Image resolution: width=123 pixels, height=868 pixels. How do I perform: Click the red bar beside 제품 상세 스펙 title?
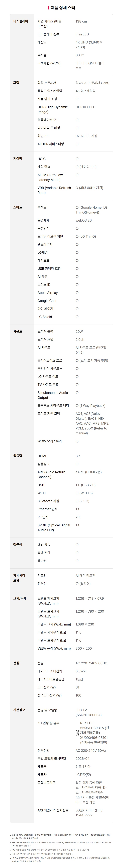click(48, 7)
